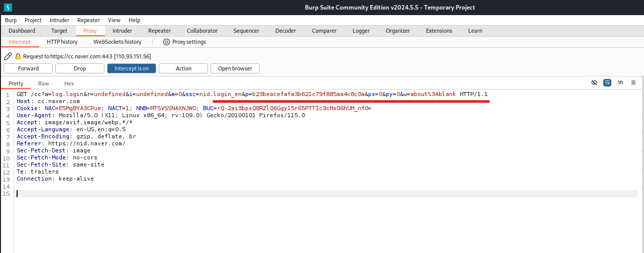Image resolution: width=644 pixels, height=253 pixels.
Task: Drop the intercepted request
Action: [80, 68]
